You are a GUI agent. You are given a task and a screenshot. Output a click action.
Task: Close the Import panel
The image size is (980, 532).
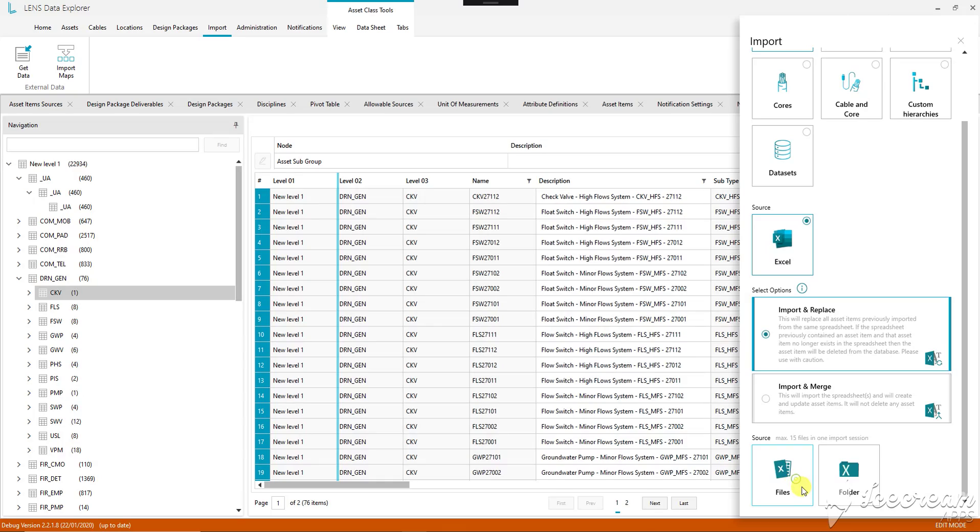pos(961,40)
